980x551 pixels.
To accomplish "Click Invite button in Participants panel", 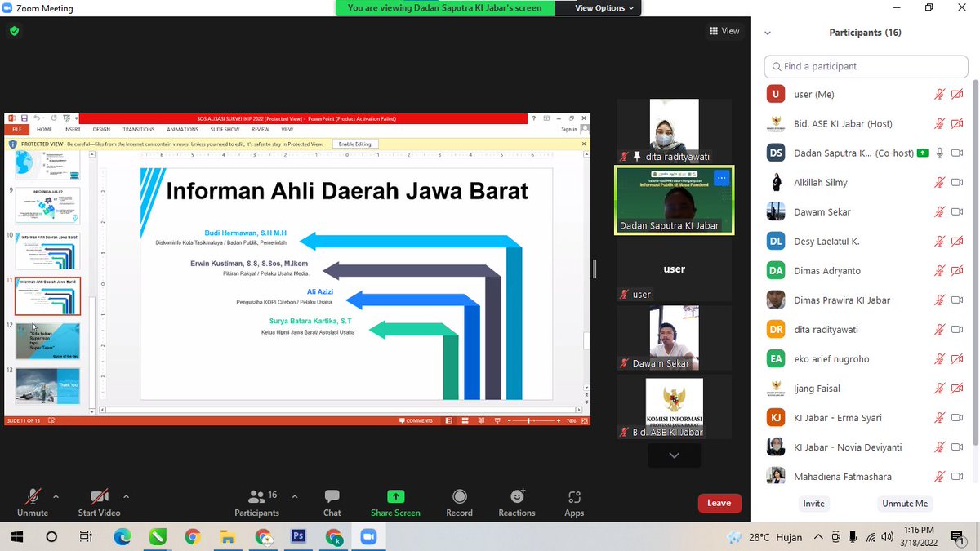I will pyautogui.click(x=813, y=504).
